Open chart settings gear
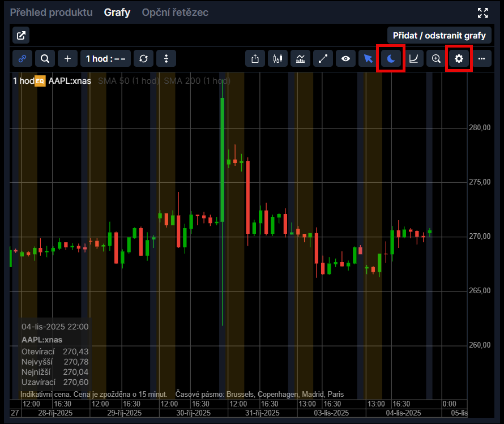The height and width of the screenshot is (424, 504). coord(459,58)
